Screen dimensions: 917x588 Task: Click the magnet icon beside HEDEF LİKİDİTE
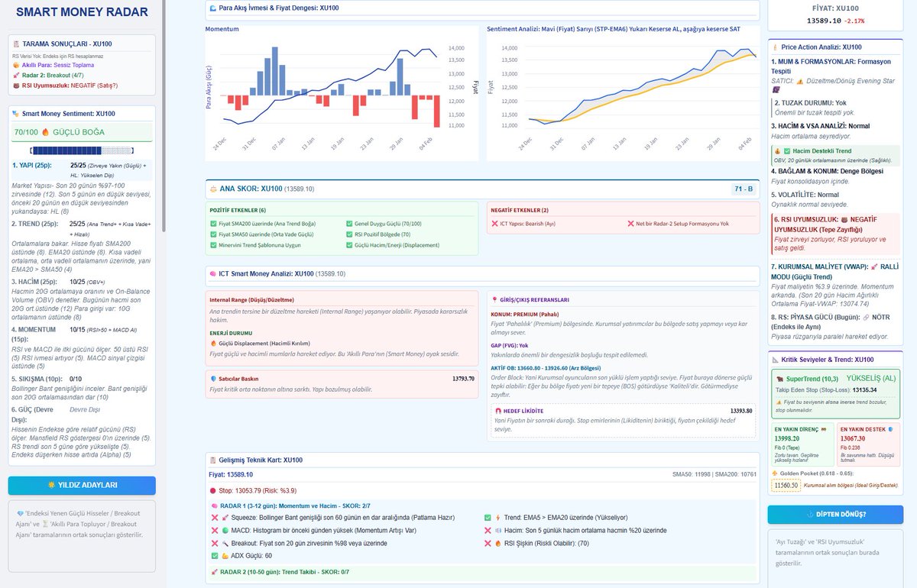(x=498, y=411)
